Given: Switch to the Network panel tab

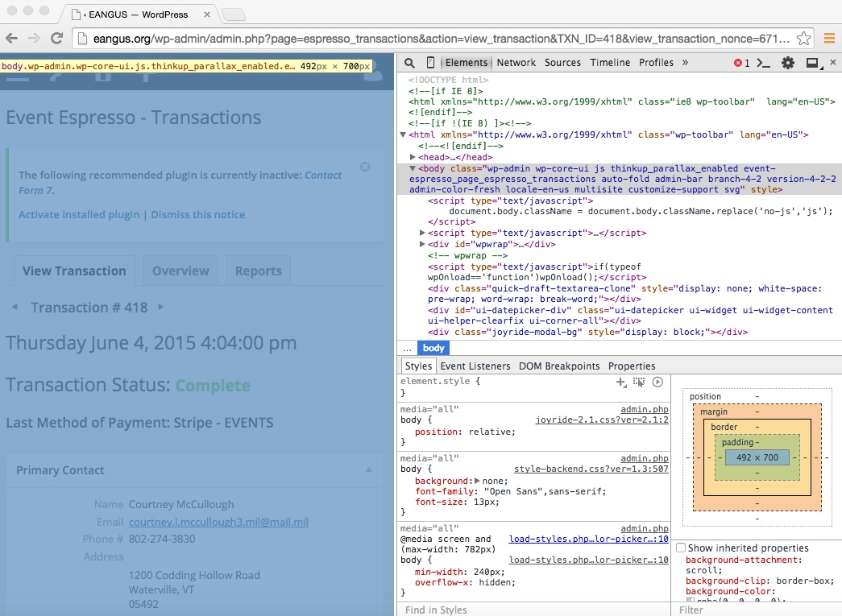Looking at the screenshot, I should coord(516,63).
